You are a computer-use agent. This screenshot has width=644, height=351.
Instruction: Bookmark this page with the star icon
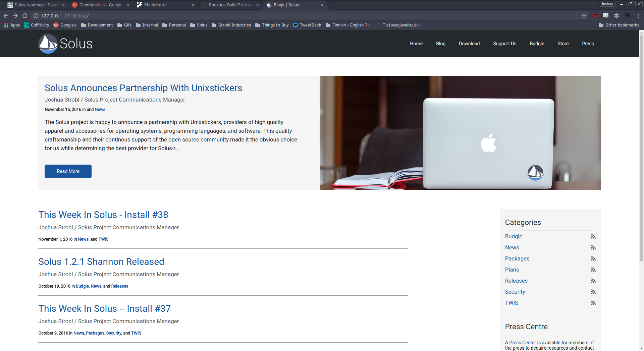(584, 16)
